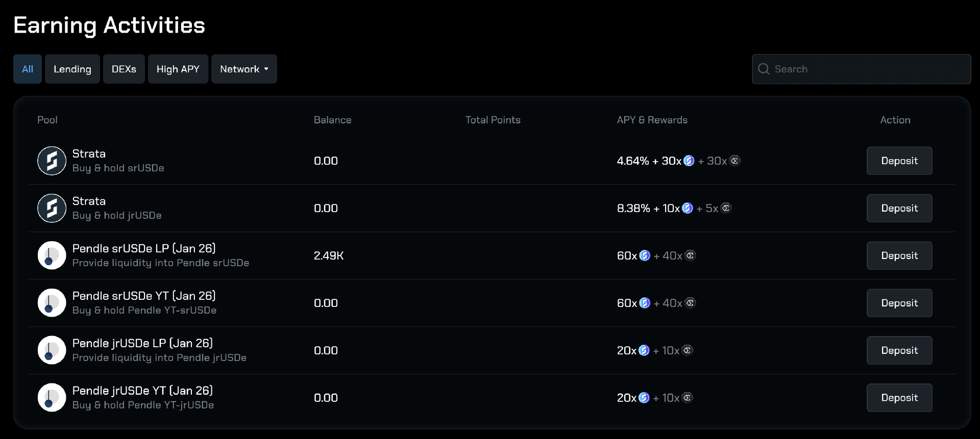
Task: Click blue 20x icon in Pendle jrUSDe LP row
Action: pyautogui.click(x=644, y=350)
